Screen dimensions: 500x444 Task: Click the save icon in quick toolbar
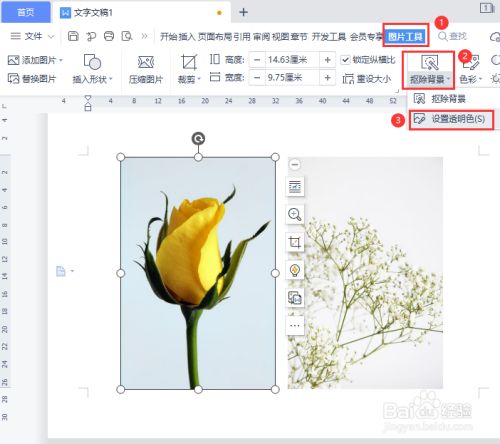(73, 36)
